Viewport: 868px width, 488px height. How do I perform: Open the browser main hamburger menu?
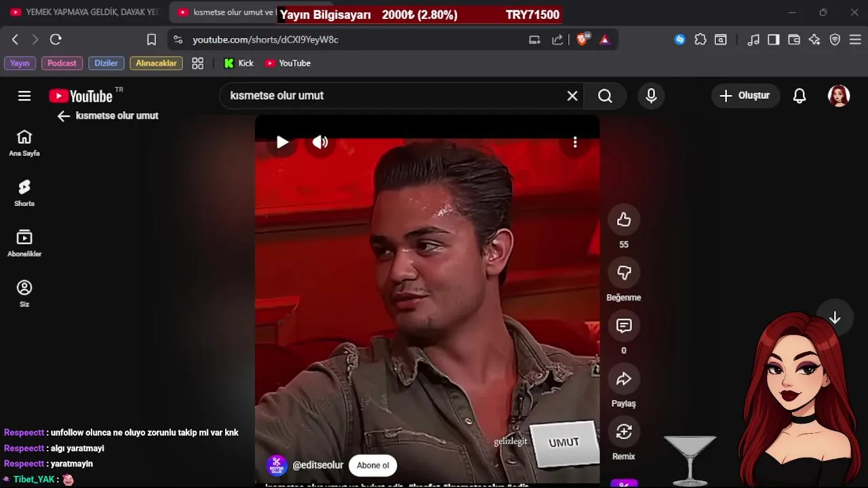click(856, 40)
